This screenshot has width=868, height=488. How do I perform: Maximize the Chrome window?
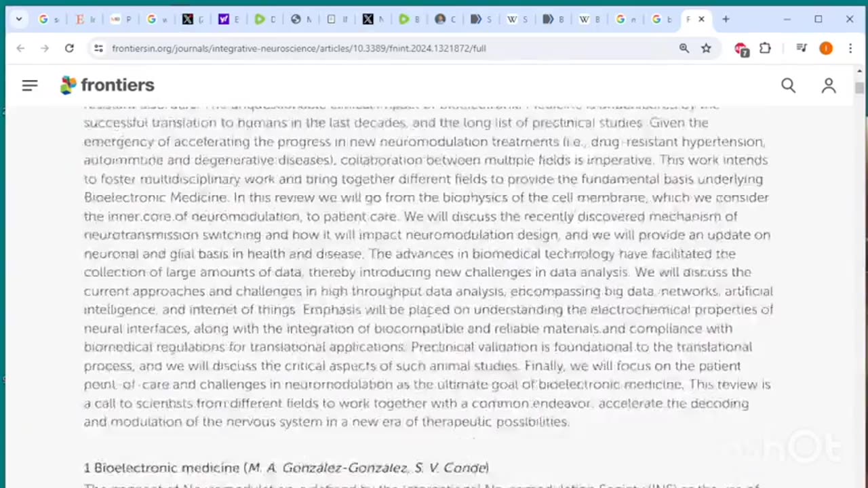click(x=818, y=19)
